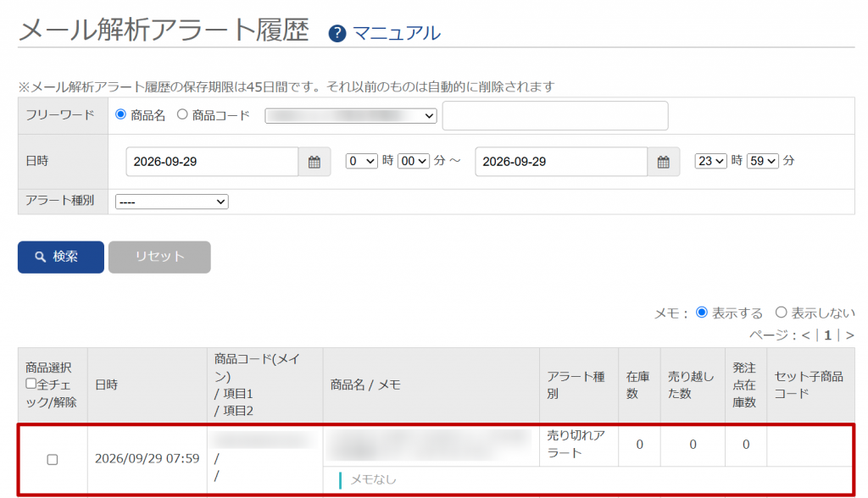Click the メモなし memo area

tap(587, 479)
